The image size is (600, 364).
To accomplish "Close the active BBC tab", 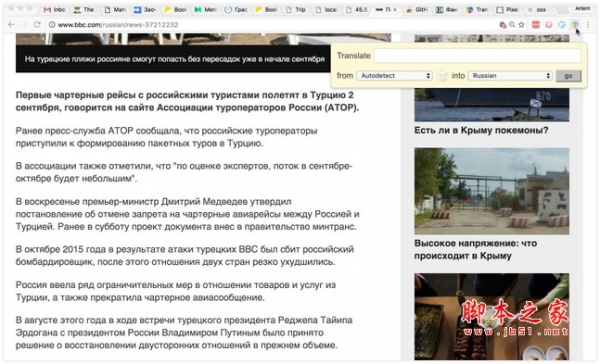I will click(x=395, y=10).
